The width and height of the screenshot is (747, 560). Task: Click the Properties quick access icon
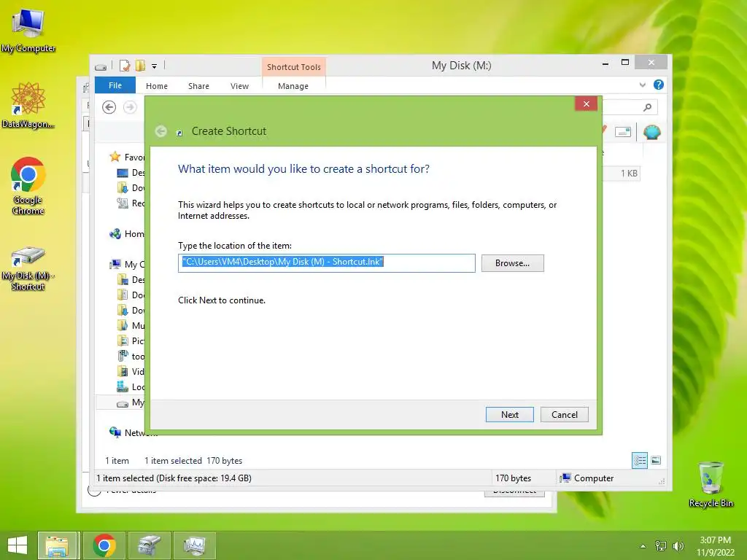point(125,66)
